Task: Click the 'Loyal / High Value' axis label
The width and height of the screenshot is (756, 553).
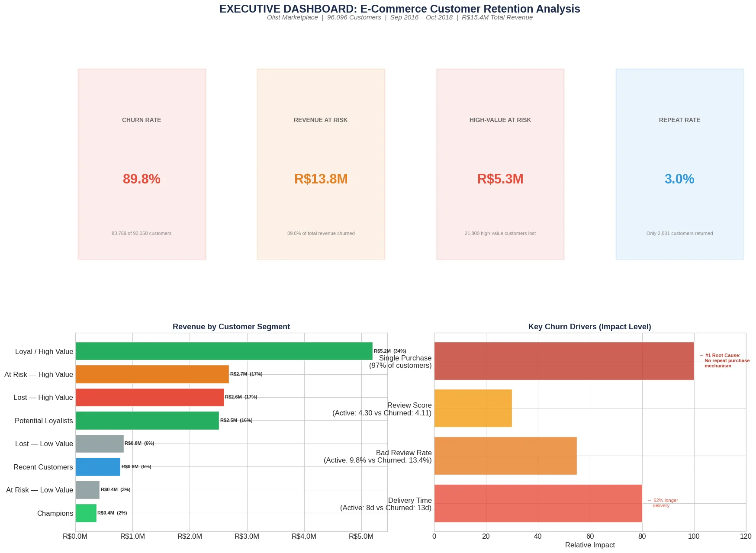Action: pos(44,351)
